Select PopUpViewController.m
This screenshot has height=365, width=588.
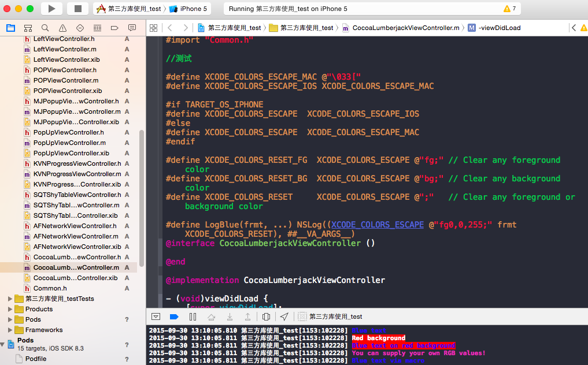(68, 143)
